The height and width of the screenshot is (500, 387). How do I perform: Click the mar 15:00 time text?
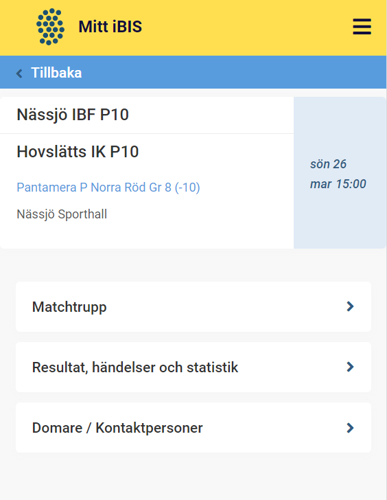[338, 184]
